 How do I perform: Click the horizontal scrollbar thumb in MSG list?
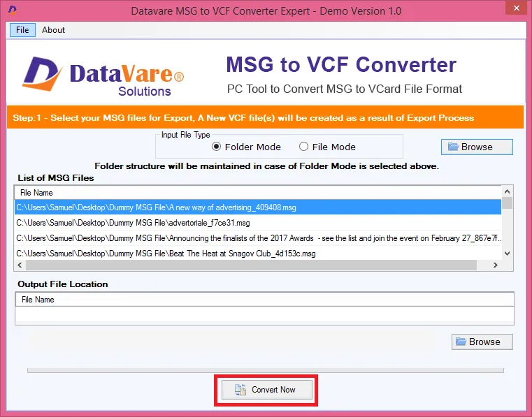tap(252, 265)
